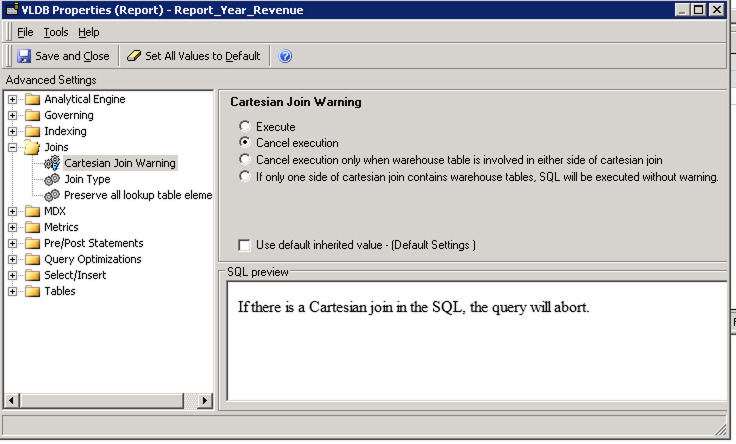Open help via the blue question mark
This screenshot has height=444, width=736.
pyautogui.click(x=285, y=56)
